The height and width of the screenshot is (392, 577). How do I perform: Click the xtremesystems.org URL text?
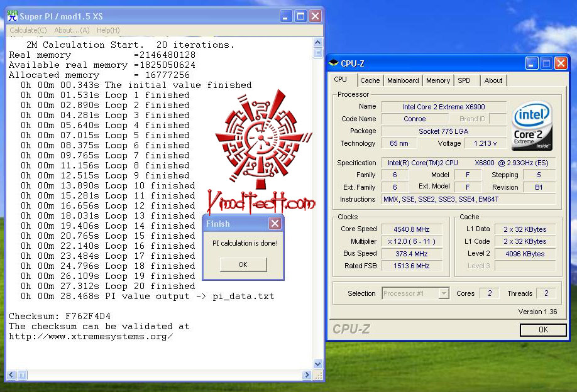coord(91,337)
